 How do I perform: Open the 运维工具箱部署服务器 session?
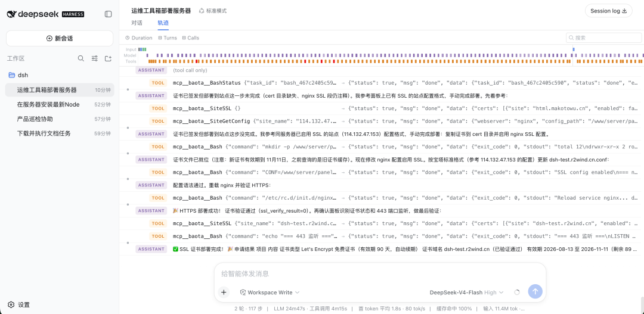coord(60,90)
